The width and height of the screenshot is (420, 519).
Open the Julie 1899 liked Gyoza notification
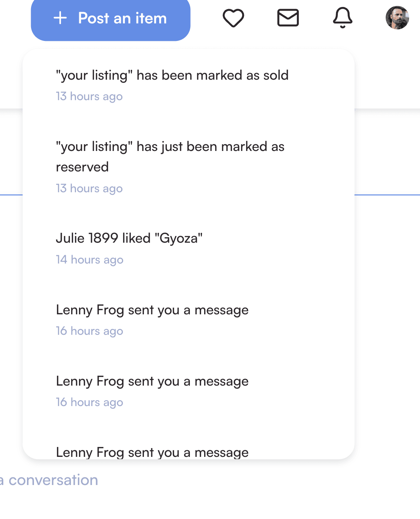pos(188,249)
